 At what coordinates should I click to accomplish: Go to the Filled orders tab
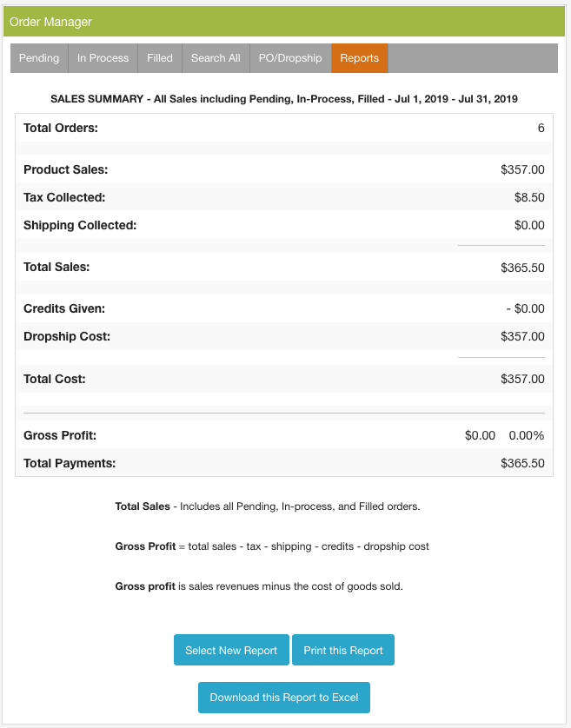(x=160, y=58)
